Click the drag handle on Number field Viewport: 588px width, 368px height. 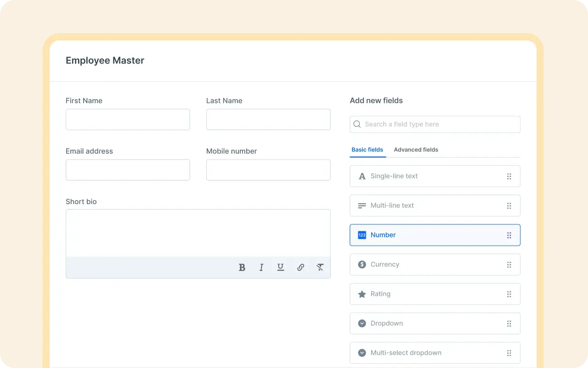(509, 235)
